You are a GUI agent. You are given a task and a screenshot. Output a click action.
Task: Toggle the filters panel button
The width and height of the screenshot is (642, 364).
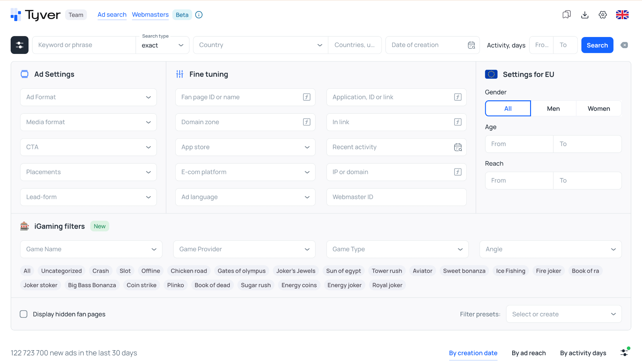19,45
